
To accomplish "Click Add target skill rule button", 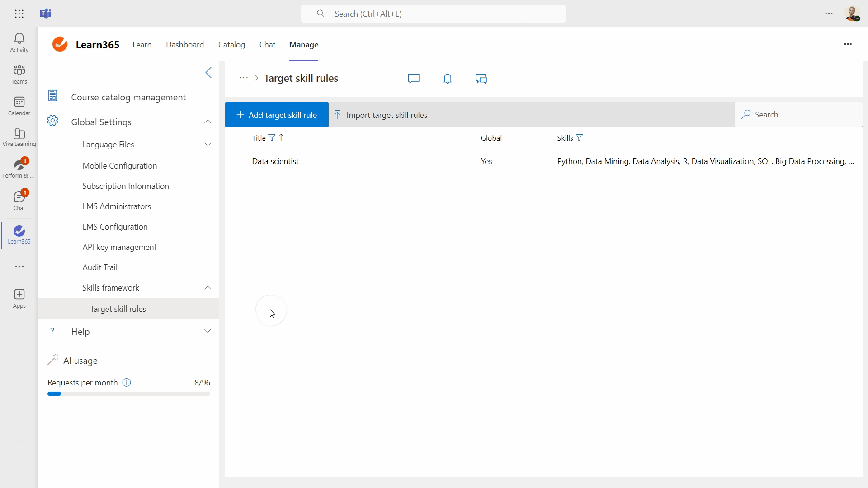I will (277, 115).
